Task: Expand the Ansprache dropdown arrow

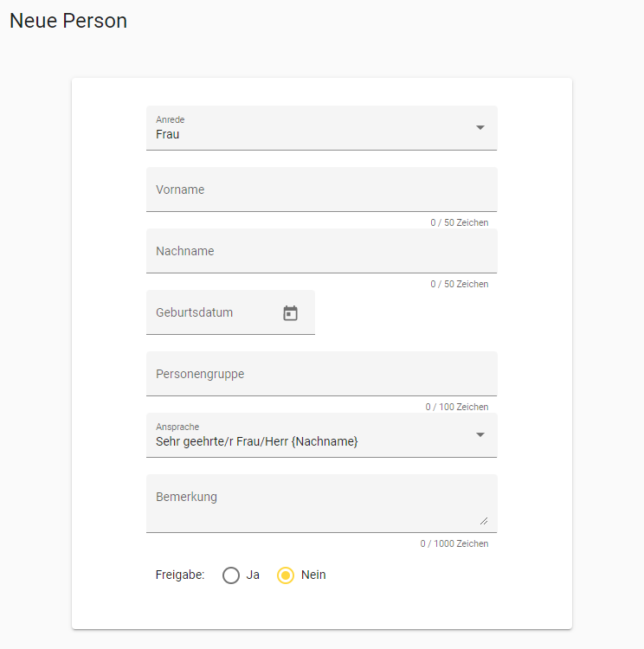Action: click(480, 434)
